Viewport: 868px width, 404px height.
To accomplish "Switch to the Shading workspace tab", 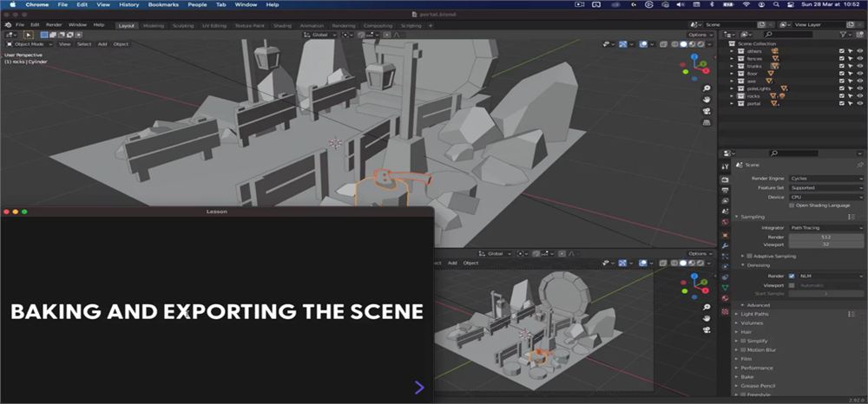I will (x=282, y=25).
